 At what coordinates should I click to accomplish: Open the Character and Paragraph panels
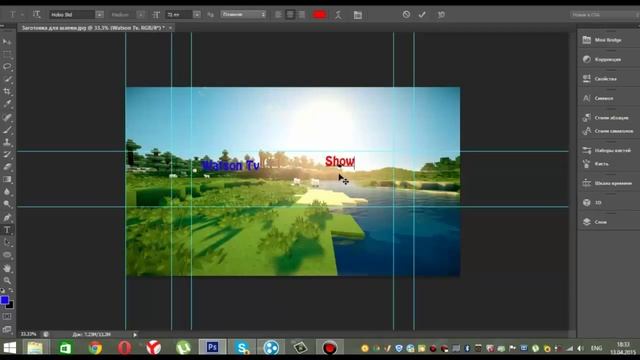click(x=358, y=15)
